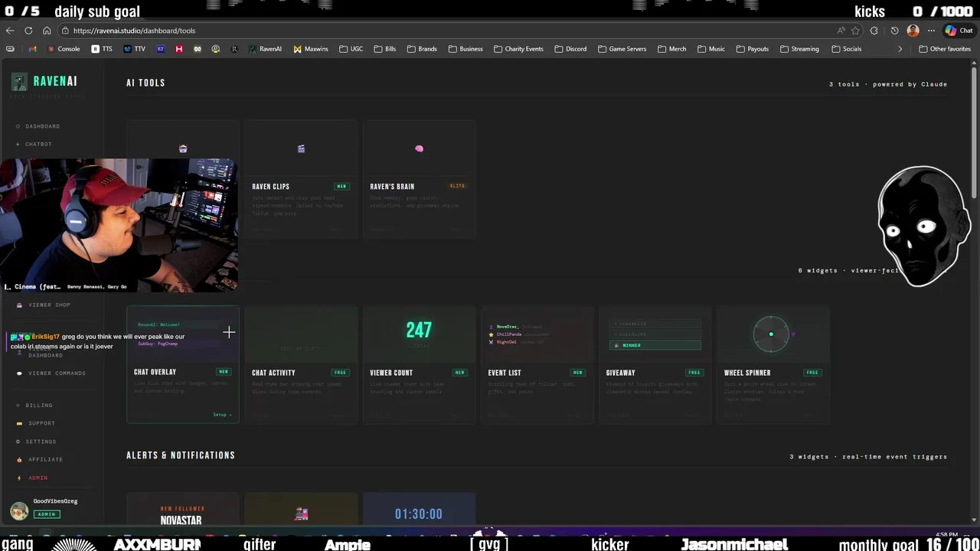Go to Dashboard in the sidebar
The image size is (980, 551).
[x=42, y=126]
